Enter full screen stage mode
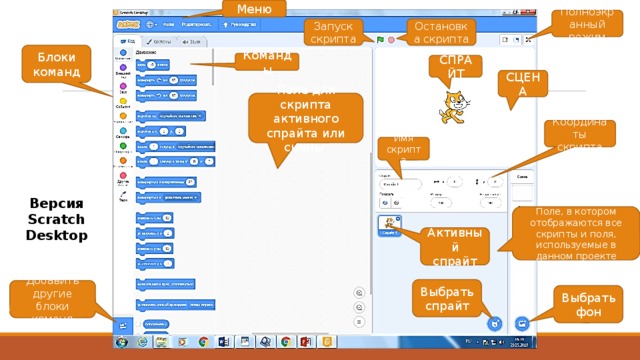640x360 pixels. (528, 40)
